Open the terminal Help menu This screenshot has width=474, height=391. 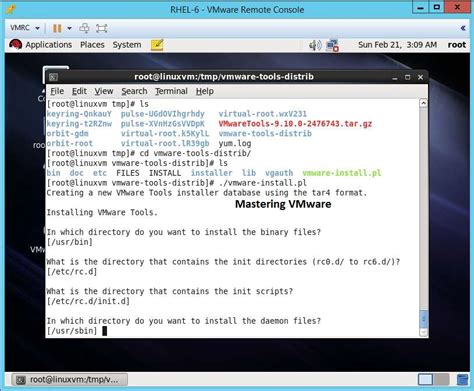coord(205,91)
